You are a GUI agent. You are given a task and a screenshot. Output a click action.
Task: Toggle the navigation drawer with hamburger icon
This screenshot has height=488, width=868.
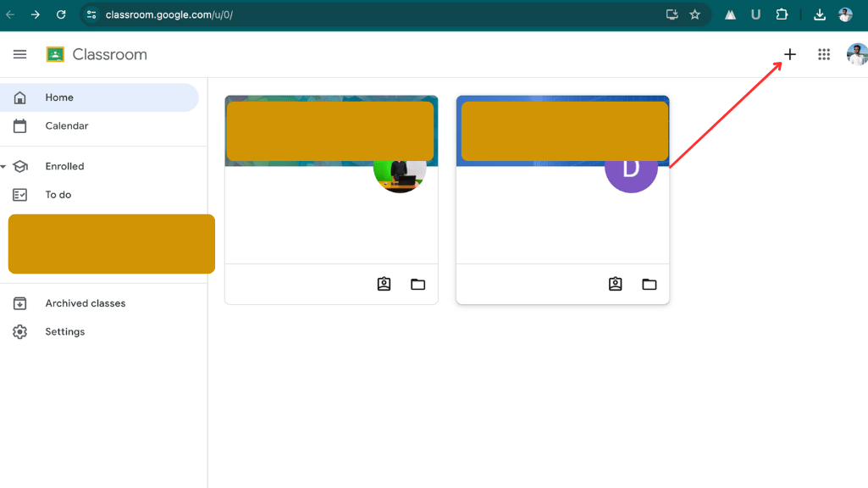coord(19,54)
